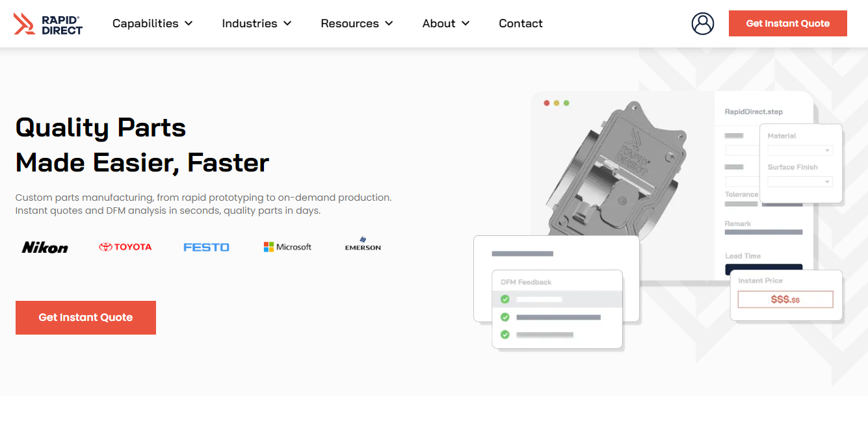Click the first green DFM Feedback checkmark
The width and height of the screenshot is (868, 447).
pyautogui.click(x=505, y=300)
